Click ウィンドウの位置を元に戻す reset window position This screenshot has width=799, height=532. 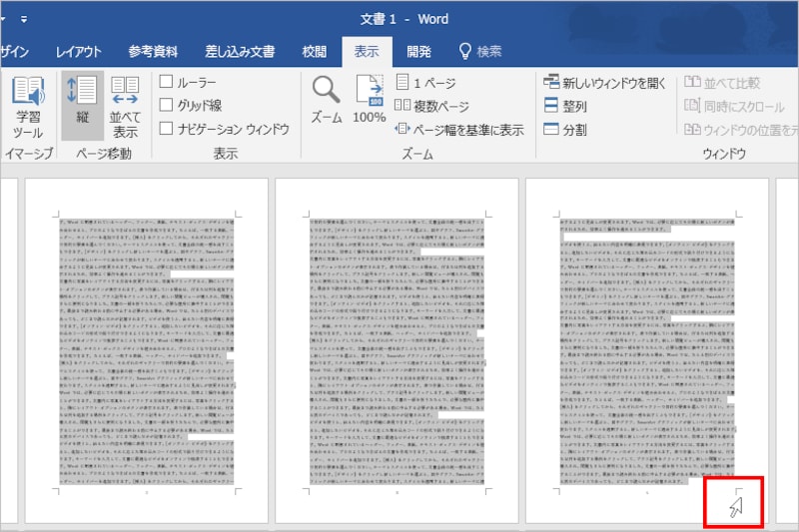[x=741, y=130]
